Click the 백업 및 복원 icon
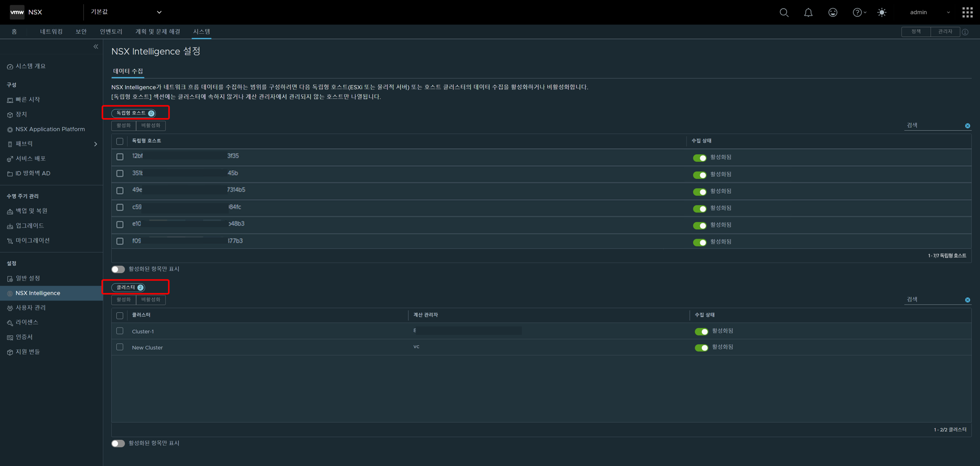The image size is (980, 466). [x=10, y=212]
